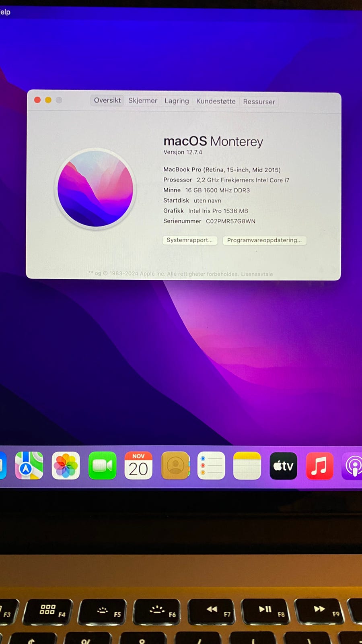This screenshot has height=644, width=362.
Task: Click the Minne 16 GB 1600 MHz DDR3 line
Action: click(x=206, y=190)
